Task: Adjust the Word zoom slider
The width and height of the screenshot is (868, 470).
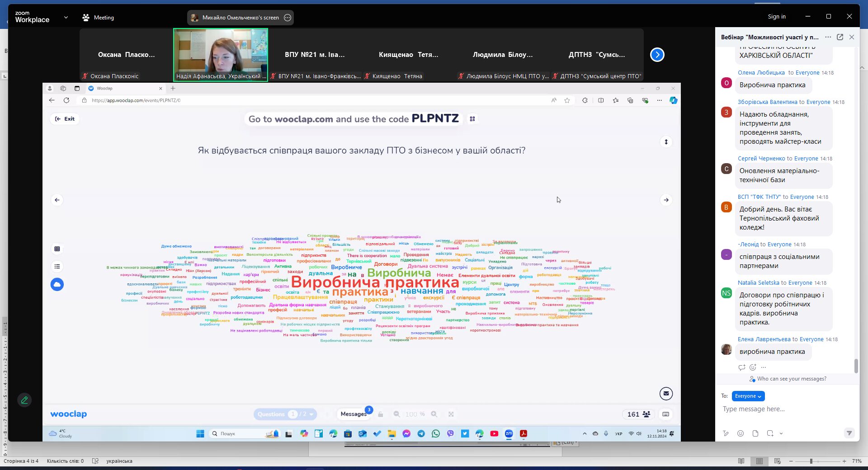Action: 811,461
